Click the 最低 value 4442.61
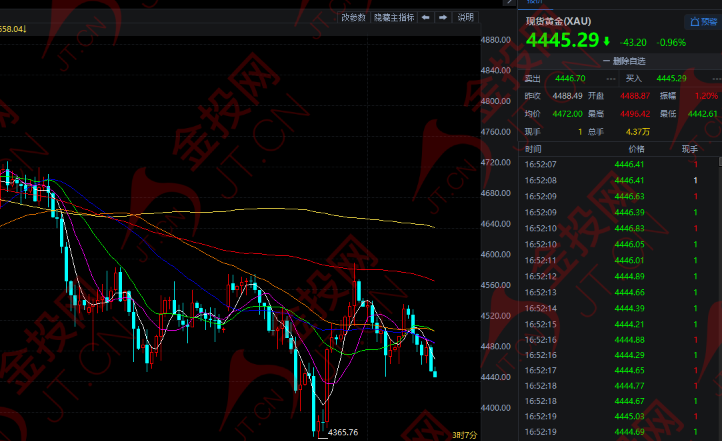 tap(703, 114)
